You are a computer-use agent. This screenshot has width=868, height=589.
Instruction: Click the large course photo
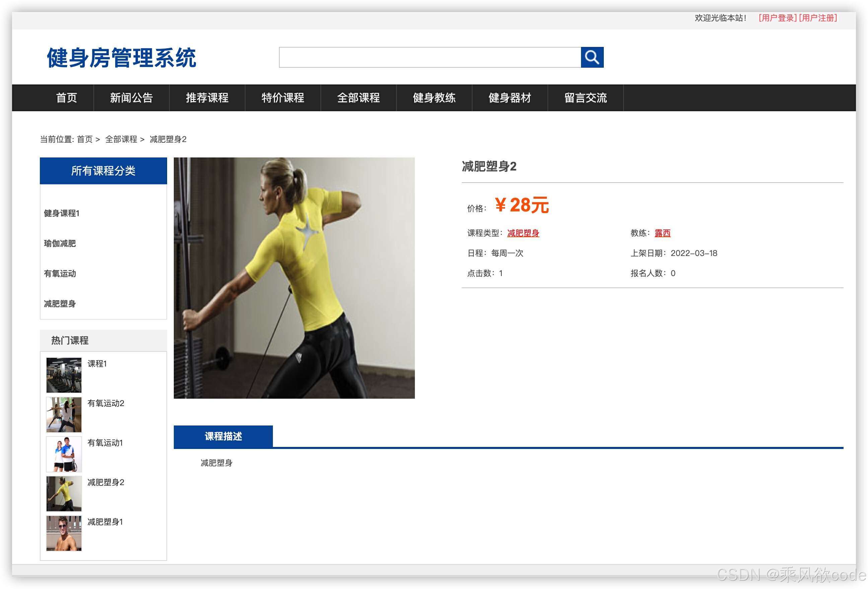point(294,278)
